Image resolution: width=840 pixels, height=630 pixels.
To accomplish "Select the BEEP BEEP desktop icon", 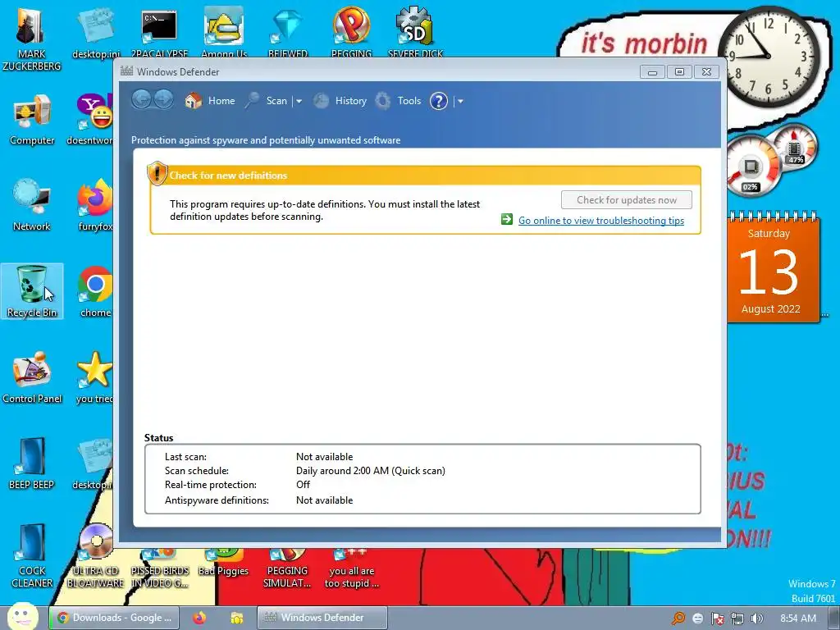I will 32,464.
